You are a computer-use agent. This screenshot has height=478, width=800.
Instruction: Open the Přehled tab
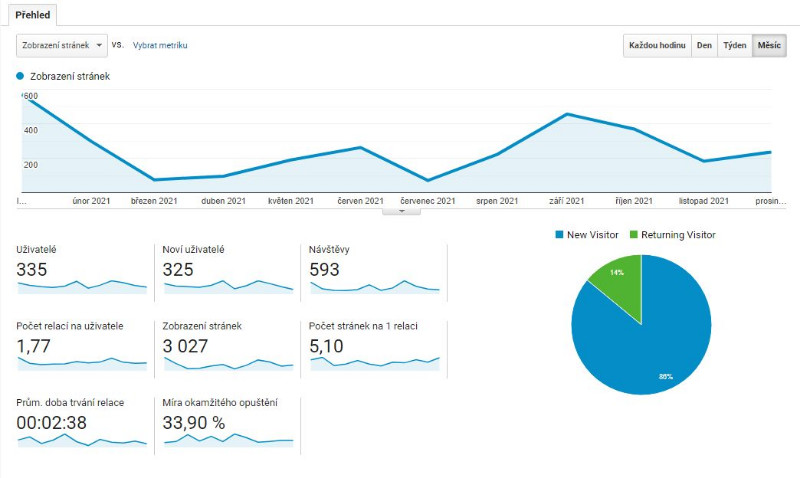click(x=33, y=16)
